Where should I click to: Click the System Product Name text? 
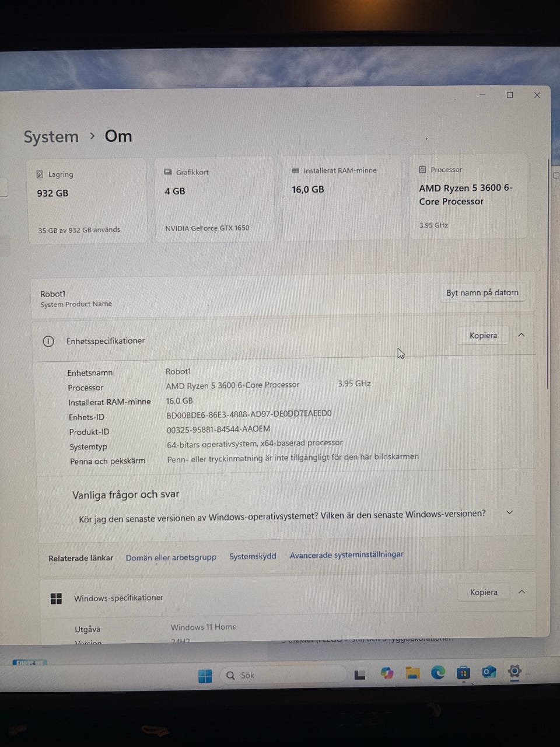[x=76, y=304]
